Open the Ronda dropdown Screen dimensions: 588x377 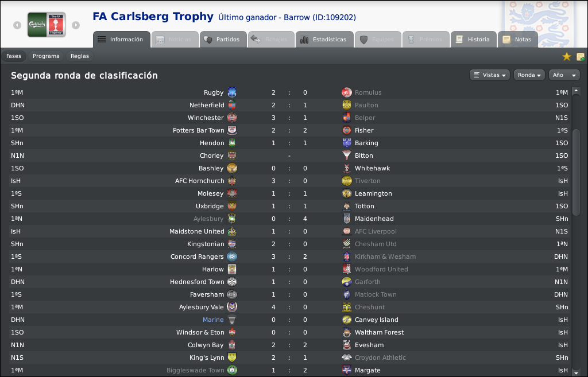click(529, 75)
